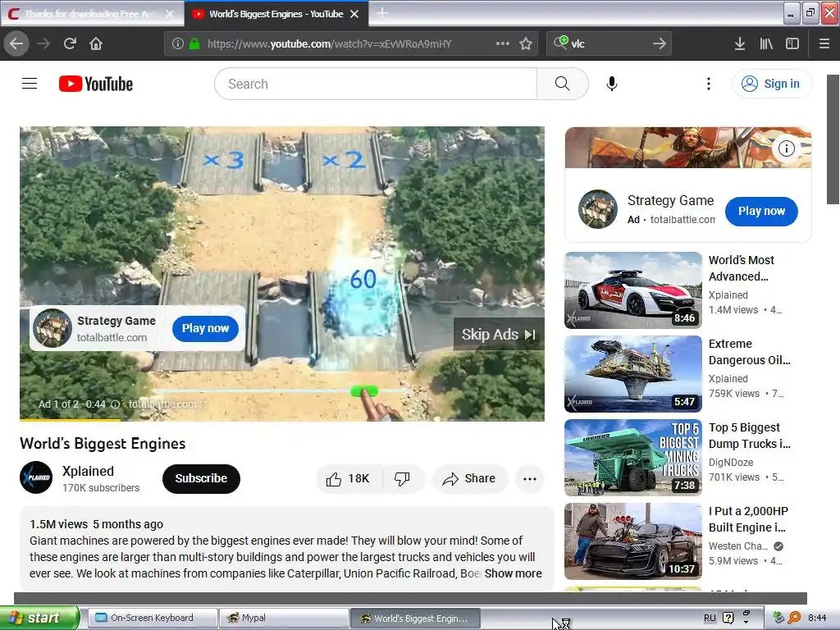The image size is (840, 630).
Task: Open the Xplained channel avatar
Action: click(x=36, y=477)
